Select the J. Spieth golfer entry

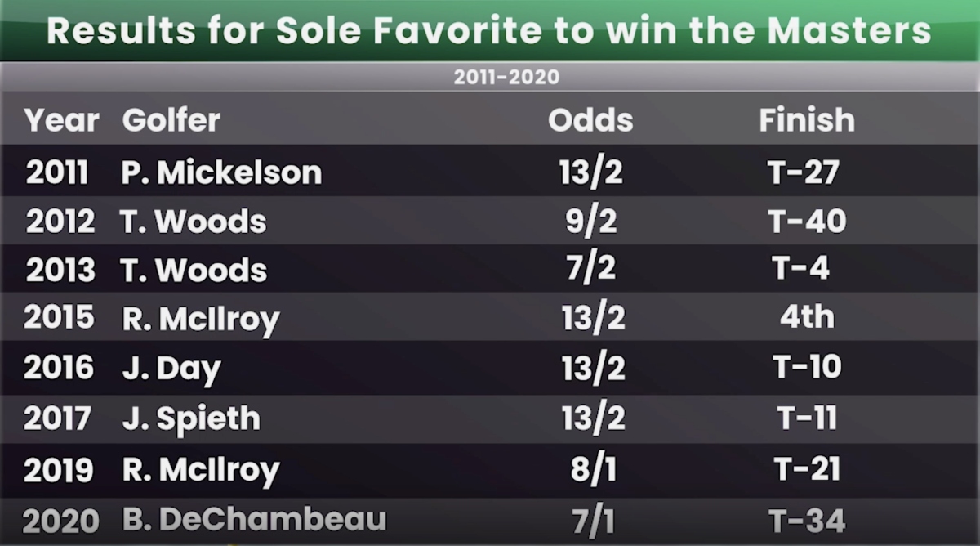click(x=191, y=418)
